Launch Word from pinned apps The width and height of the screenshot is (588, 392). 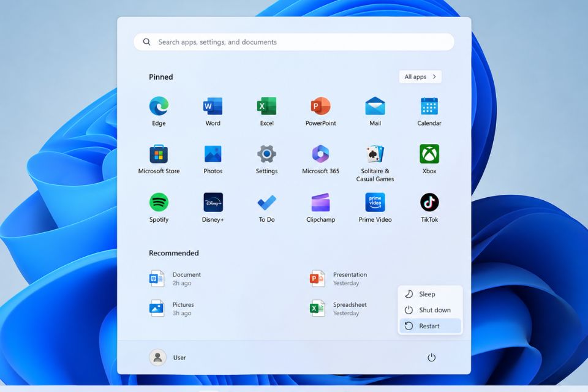pyautogui.click(x=213, y=106)
